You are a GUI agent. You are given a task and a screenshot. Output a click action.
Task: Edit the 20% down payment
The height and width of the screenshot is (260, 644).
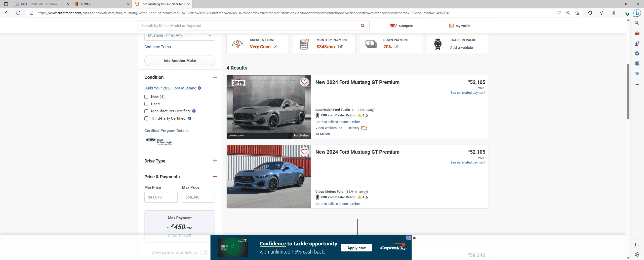pyautogui.click(x=396, y=47)
